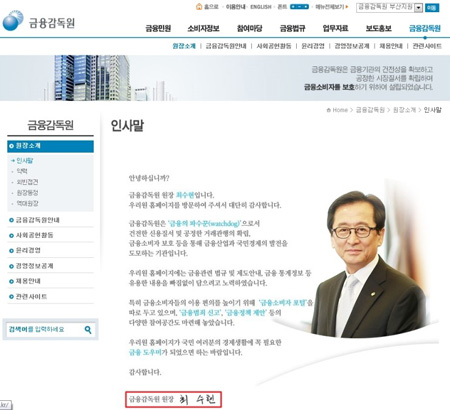Screen dimensions: 450x410
Task: Click the director's portrait photo
Action: (369, 263)
